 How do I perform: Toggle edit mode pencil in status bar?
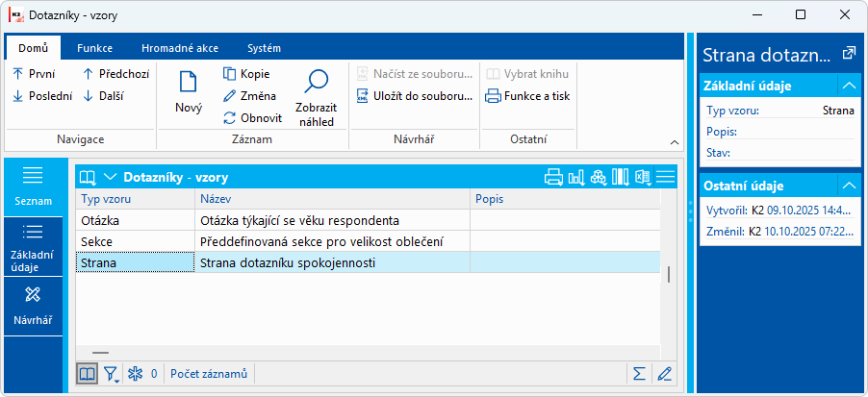pos(664,373)
